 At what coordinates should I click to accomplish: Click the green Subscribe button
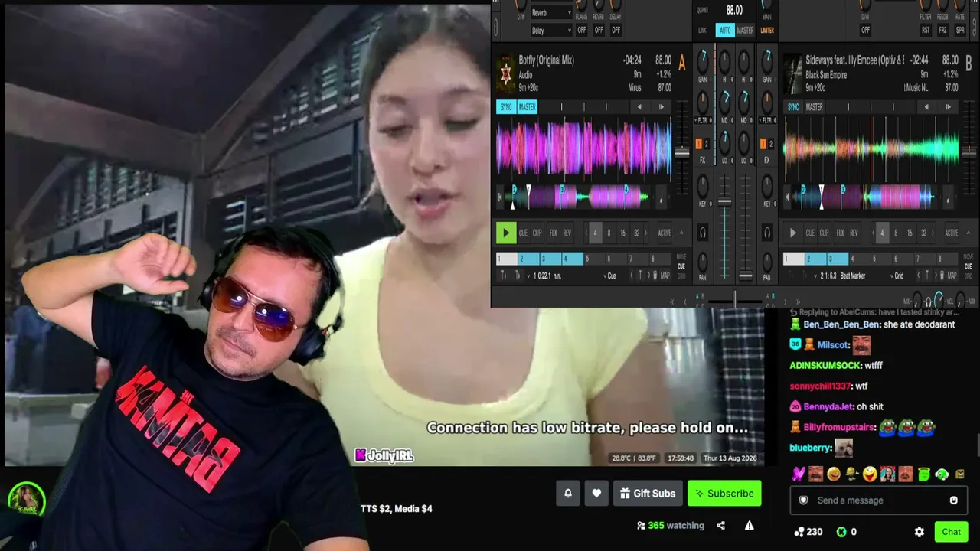pos(724,494)
